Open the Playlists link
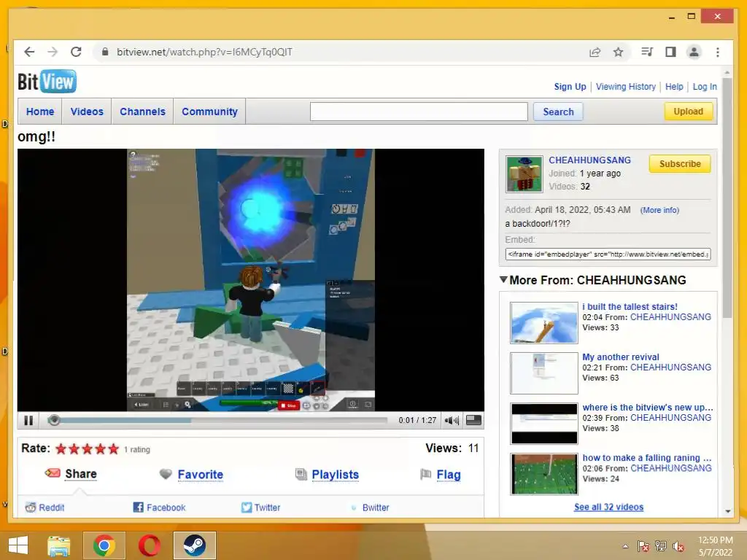 335,474
